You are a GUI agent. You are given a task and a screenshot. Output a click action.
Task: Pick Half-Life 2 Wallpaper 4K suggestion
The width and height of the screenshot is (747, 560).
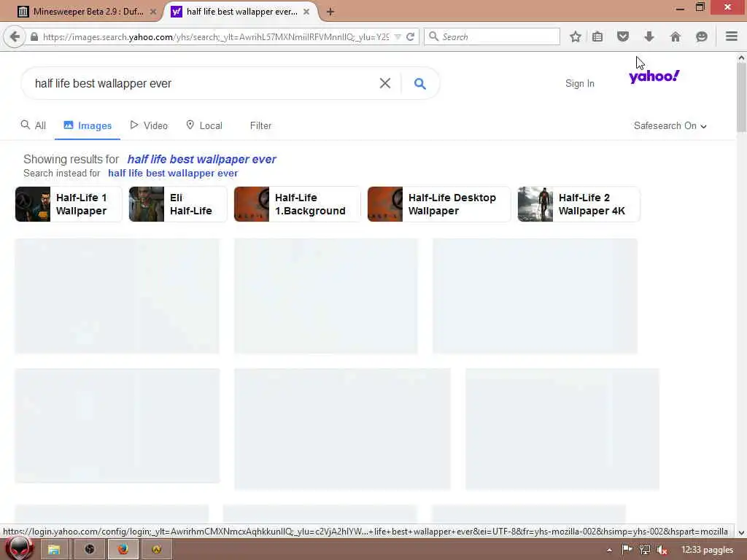click(578, 204)
